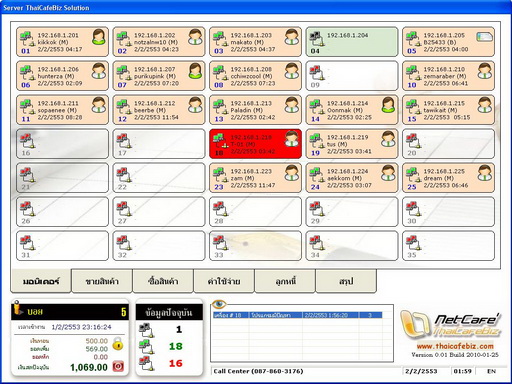The image size is (512, 384).
Task: Select empty station card 31
Action: coord(62,246)
